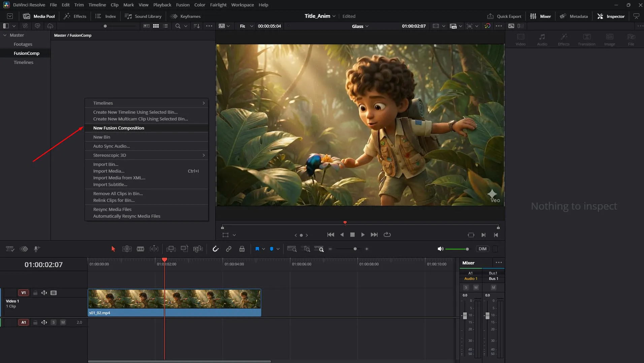Open the flag color dropdown arrow
The height and width of the screenshot is (363, 644).
pyautogui.click(x=263, y=249)
